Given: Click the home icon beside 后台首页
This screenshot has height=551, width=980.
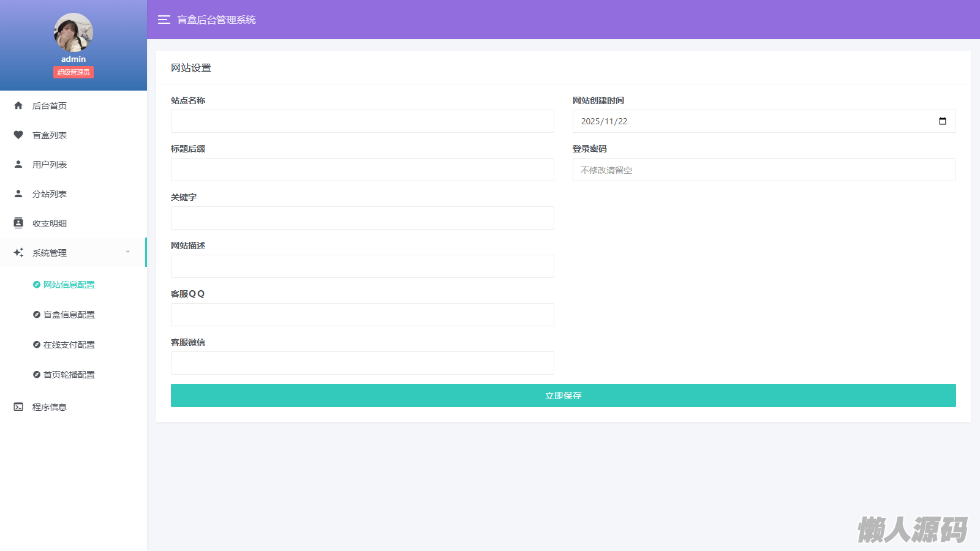Looking at the screenshot, I should (x=18, y=105).
